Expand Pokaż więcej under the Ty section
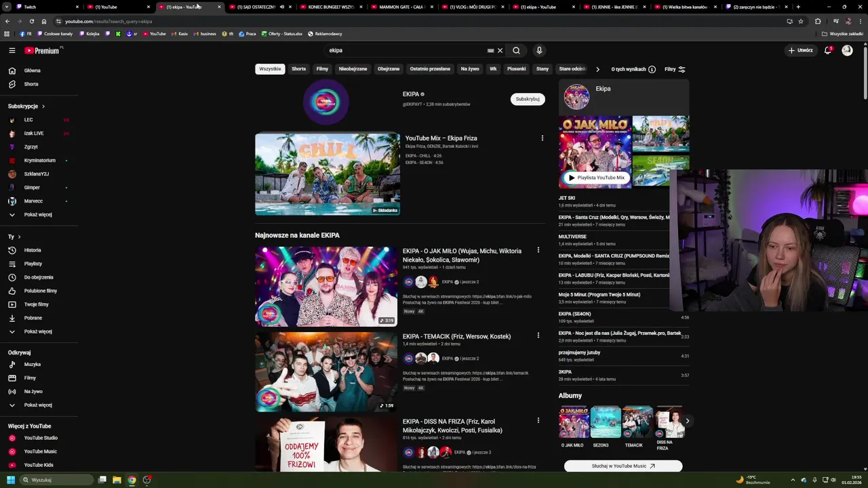 coord(39,331)
